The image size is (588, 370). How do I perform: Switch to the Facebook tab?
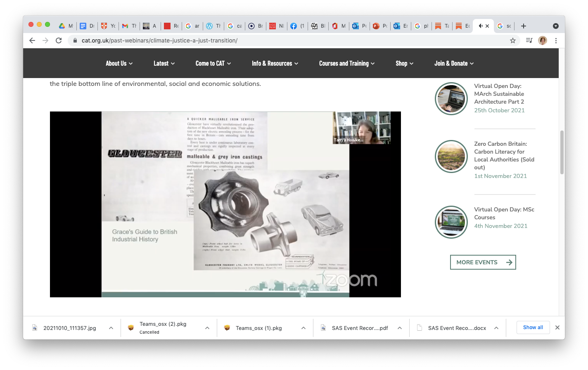[x=298, y=26]
